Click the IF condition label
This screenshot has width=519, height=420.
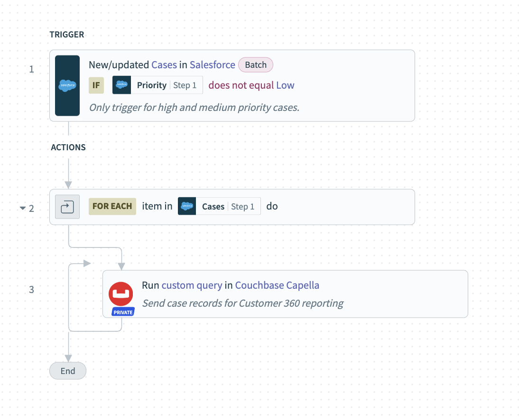tap(96, 85)
